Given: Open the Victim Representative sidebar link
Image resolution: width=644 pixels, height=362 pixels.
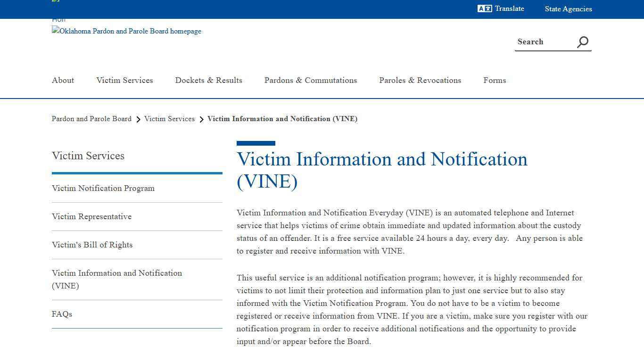Looking at the screenshot, I should [91, 216].
